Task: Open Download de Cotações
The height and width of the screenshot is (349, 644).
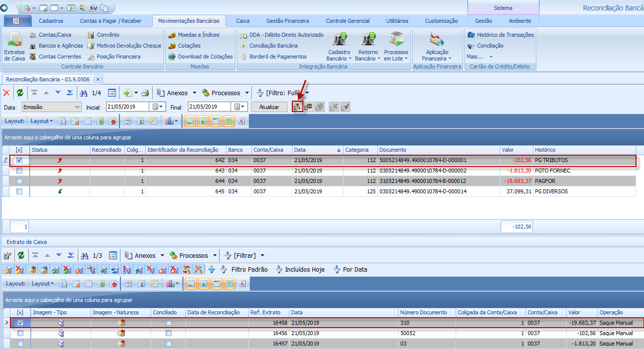Action: pyautogui.click(x=200, y=57)
